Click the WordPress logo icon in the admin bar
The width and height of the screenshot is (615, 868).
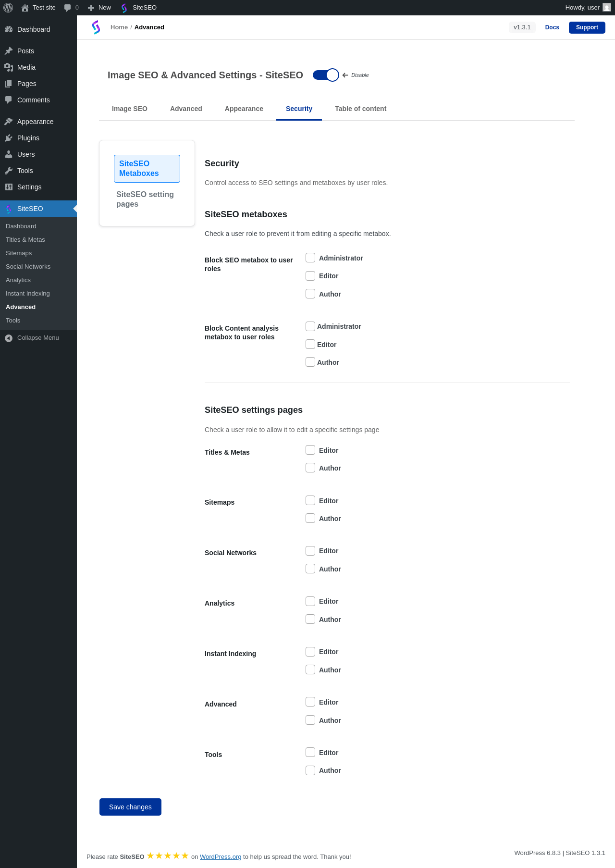(x=8, y=8)
